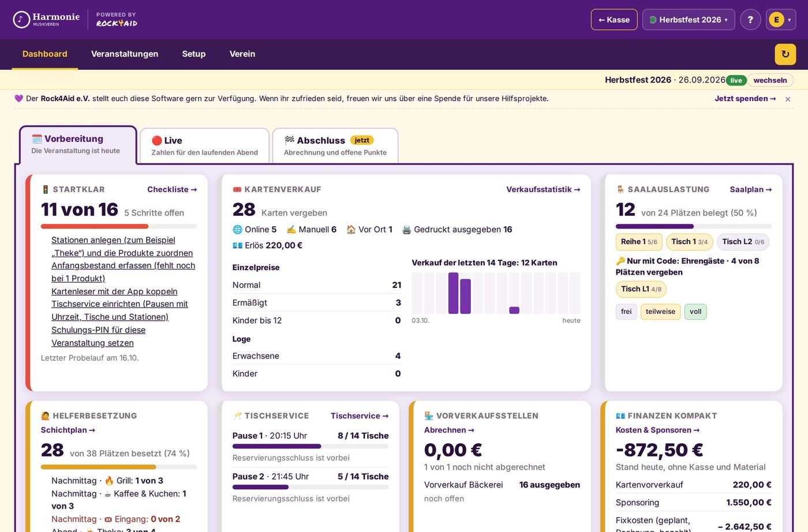Viewport: 808px width, 532px height.
Task: Open the Saalplan link
Action: [x=750, y=189]
